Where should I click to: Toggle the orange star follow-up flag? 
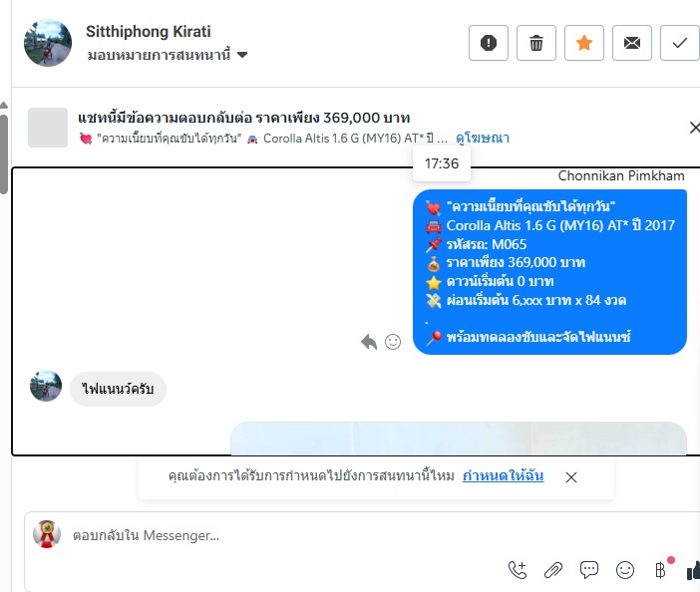coord(584,43)
